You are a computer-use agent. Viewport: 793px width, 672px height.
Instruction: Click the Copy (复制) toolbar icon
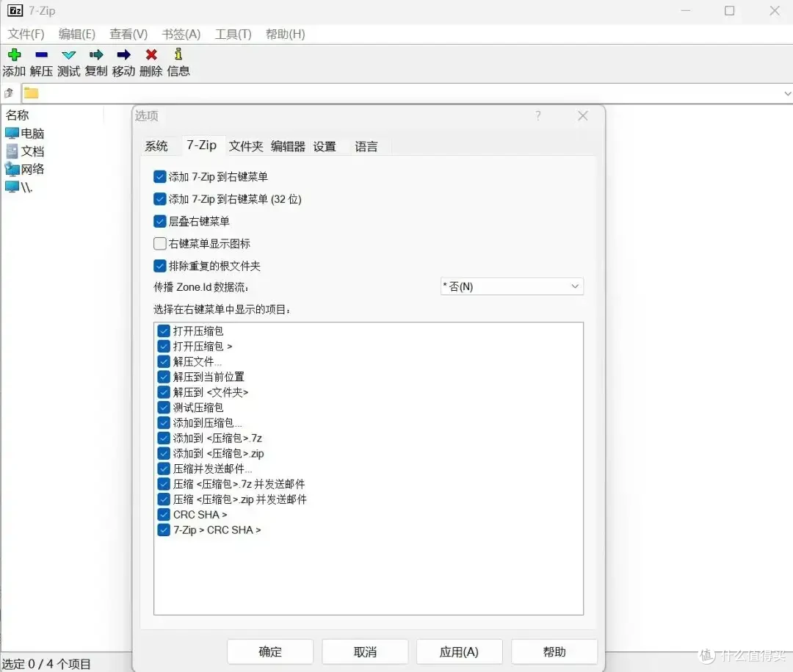[x=96, y=54]
